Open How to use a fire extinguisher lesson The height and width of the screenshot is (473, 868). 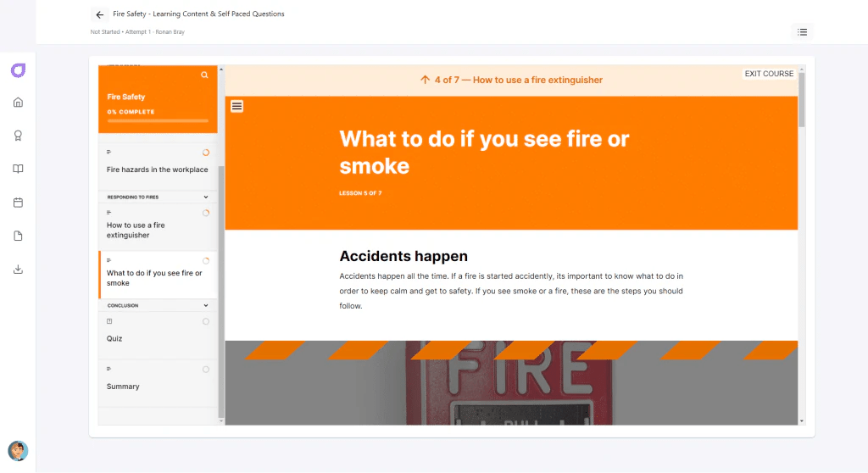pos(158,226)
